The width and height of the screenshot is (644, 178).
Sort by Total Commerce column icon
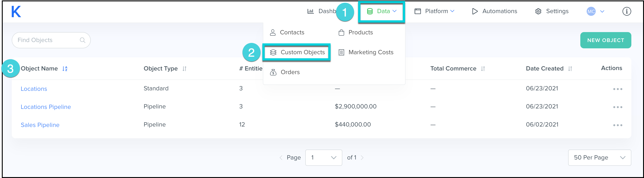point(483,69)
